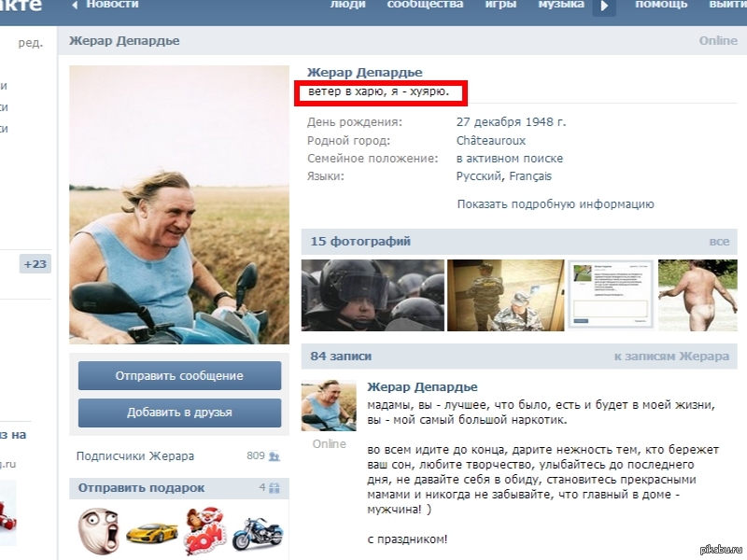Click Отправить сообщение button
Viewport: 747px width, 560px height.
point(179,376)
